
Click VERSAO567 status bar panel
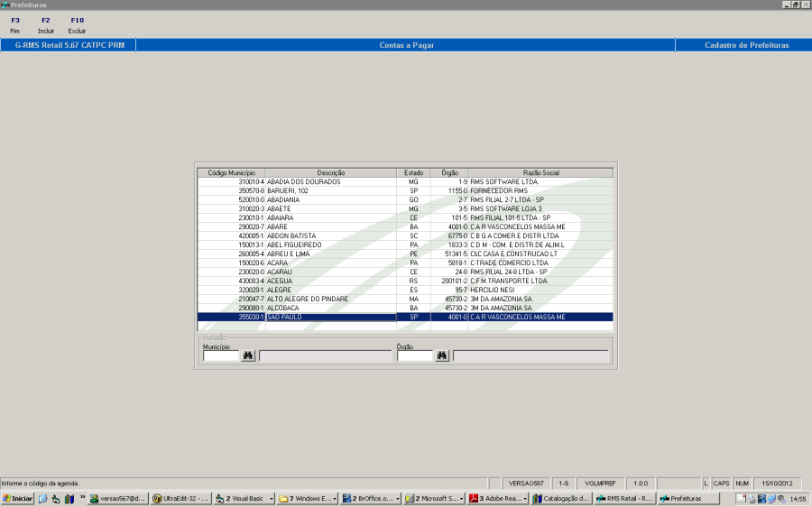coord(526,484)
